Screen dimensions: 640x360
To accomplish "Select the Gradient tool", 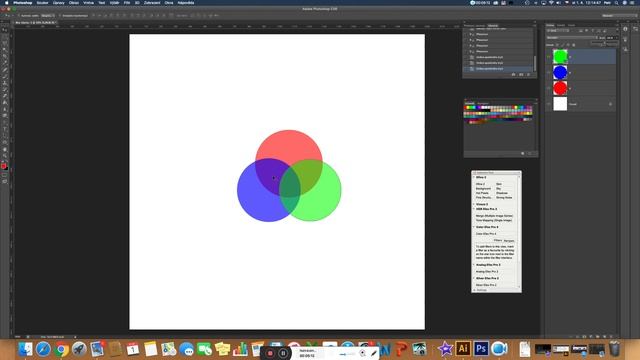I will click(5, 102).
